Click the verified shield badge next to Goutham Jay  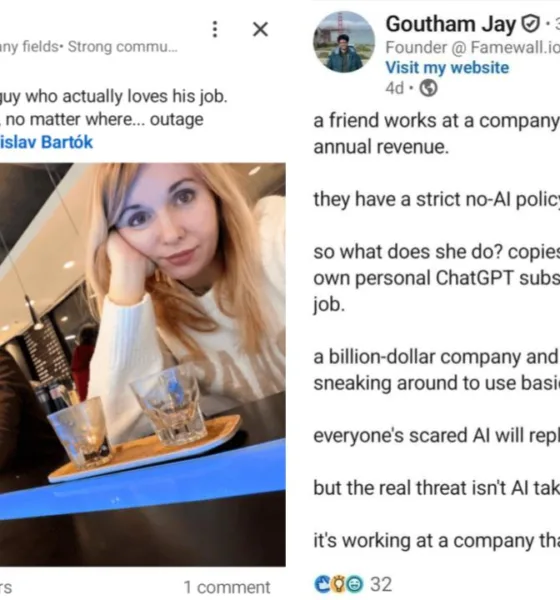(x=531, y=24)
